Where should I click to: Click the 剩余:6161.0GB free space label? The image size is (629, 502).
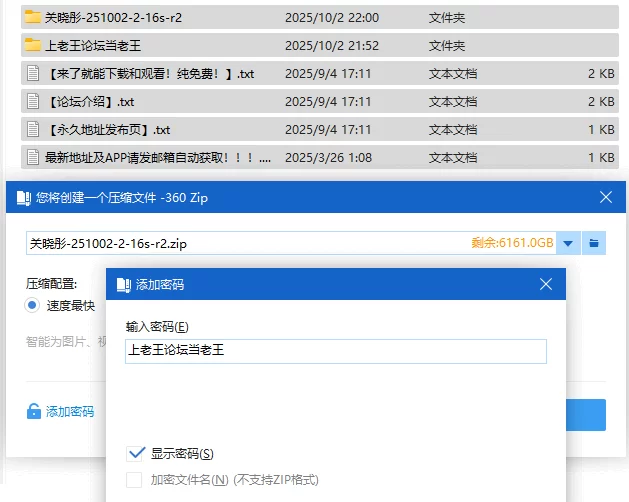(512, 243)
